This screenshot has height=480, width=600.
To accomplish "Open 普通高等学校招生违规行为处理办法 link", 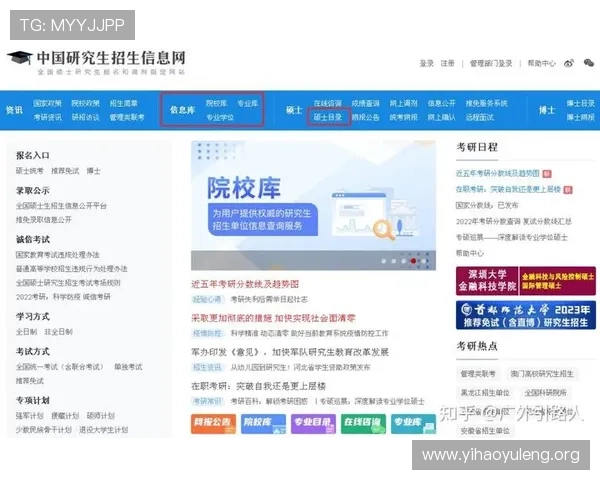I will tap(72, 269).
